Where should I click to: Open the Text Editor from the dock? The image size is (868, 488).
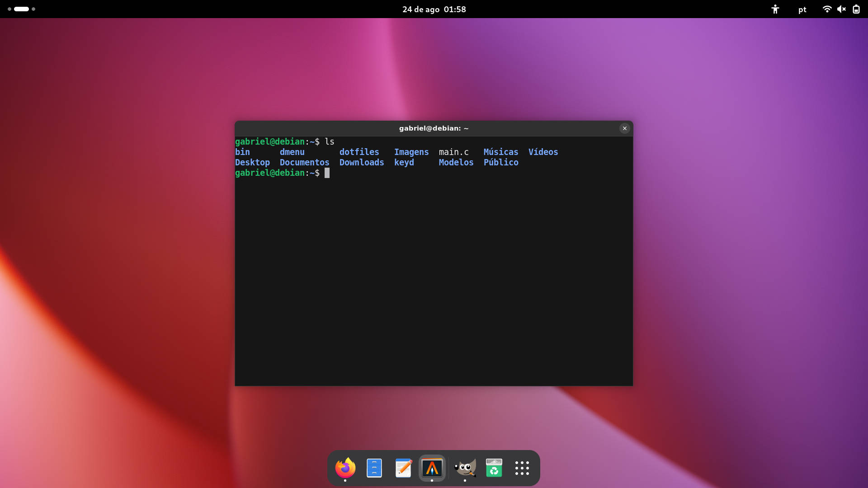403,468
